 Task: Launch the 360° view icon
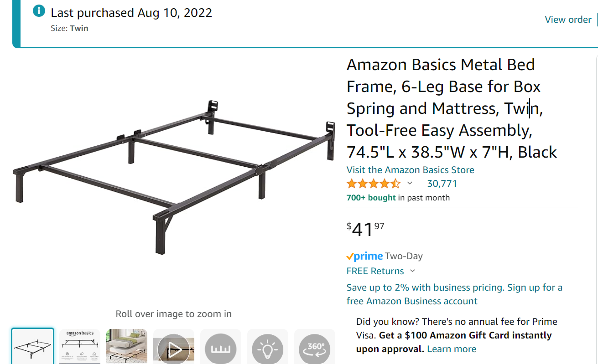point(315,349)
